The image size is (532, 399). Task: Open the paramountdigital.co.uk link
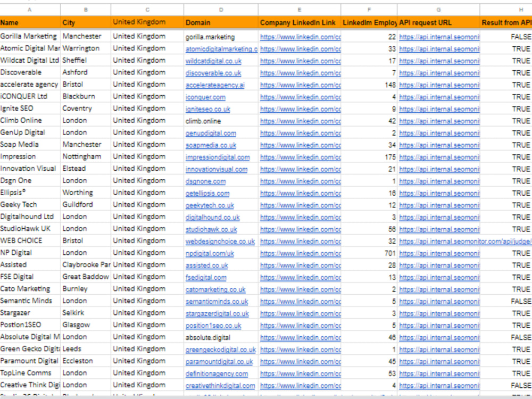[219, 362]
